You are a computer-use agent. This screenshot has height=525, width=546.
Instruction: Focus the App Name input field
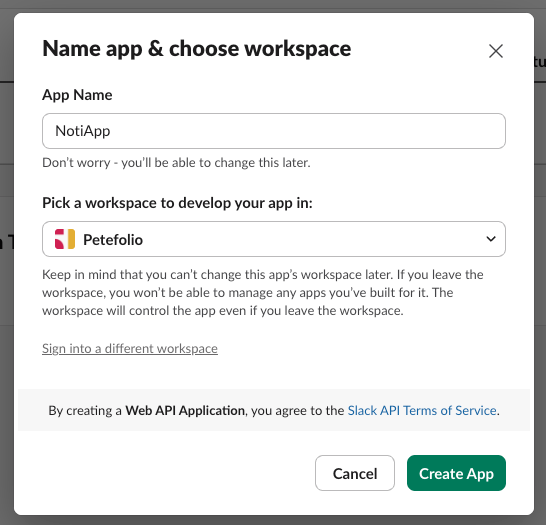[274, 131]
